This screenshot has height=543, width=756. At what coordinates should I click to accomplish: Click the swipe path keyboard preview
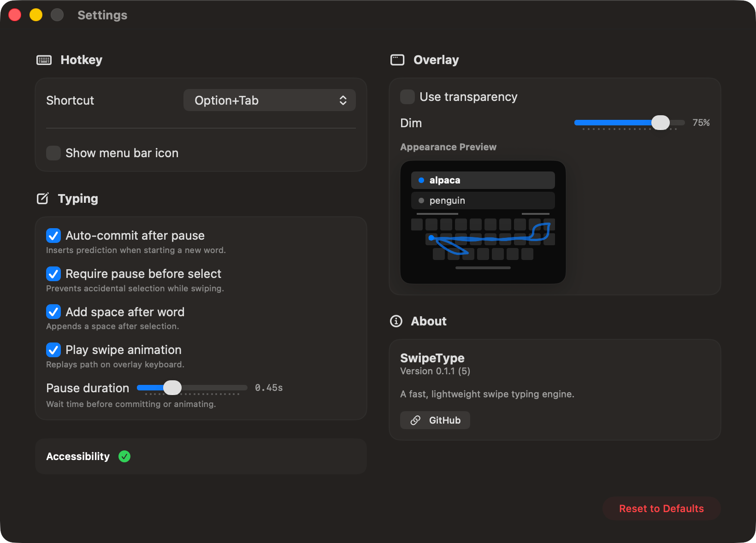coord(483,240)
